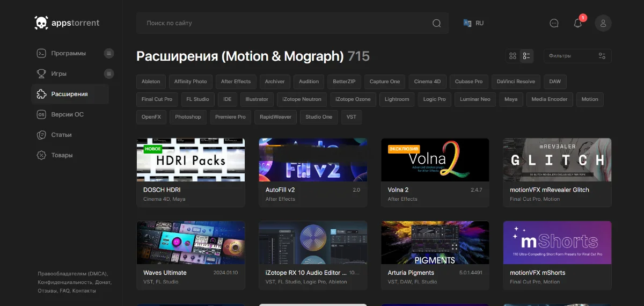Viewport: 644px width, 306px height.
Task: Select Расширения in the sidebar
Action: [x=70, y=94]
